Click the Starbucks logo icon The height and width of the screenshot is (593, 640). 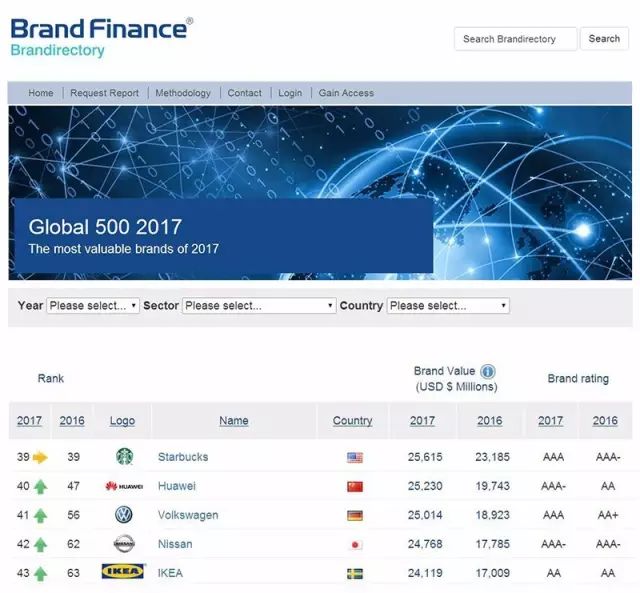(124, 456)
